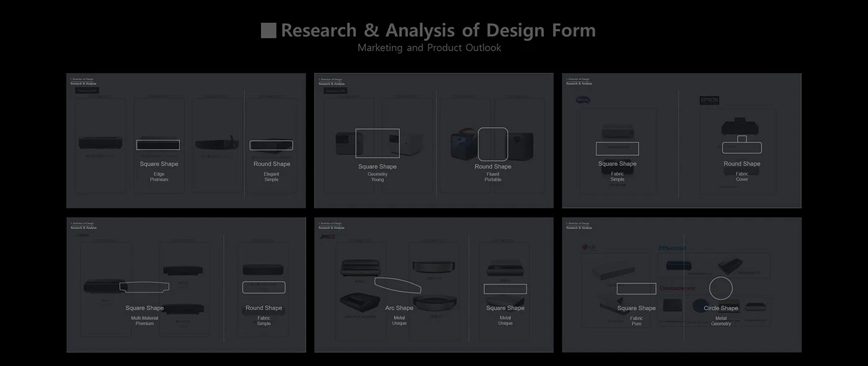The width and height of the screenshot is (868, 366).
Task: Click the Hisense logo
Action: [672, 248]
